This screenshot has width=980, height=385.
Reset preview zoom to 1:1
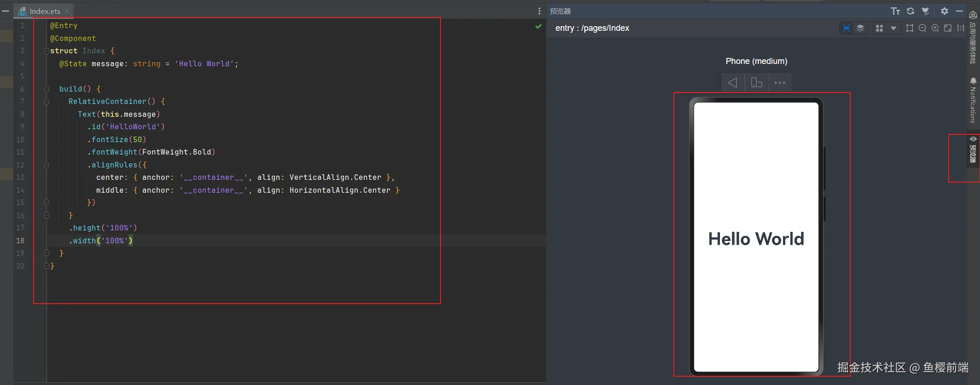pos(961,28)
